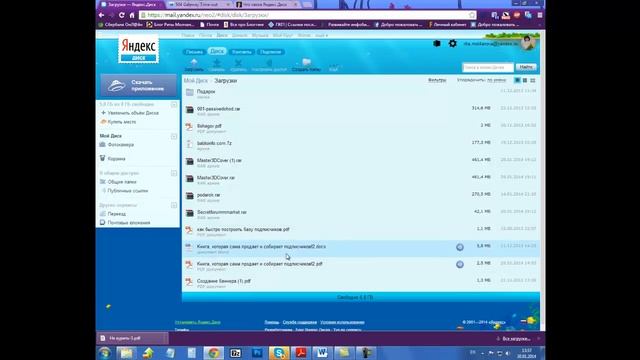The width and height of the screenshot is (640, 360).
Task: Click the Служба поддержки footer link
Action: (300, 322)
